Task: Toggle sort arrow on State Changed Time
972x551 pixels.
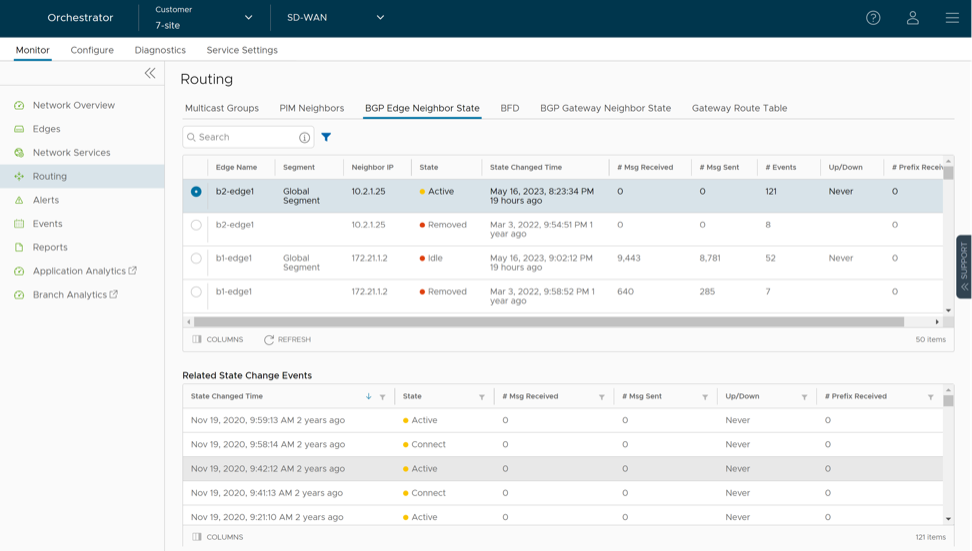Action: coord(368,397)
